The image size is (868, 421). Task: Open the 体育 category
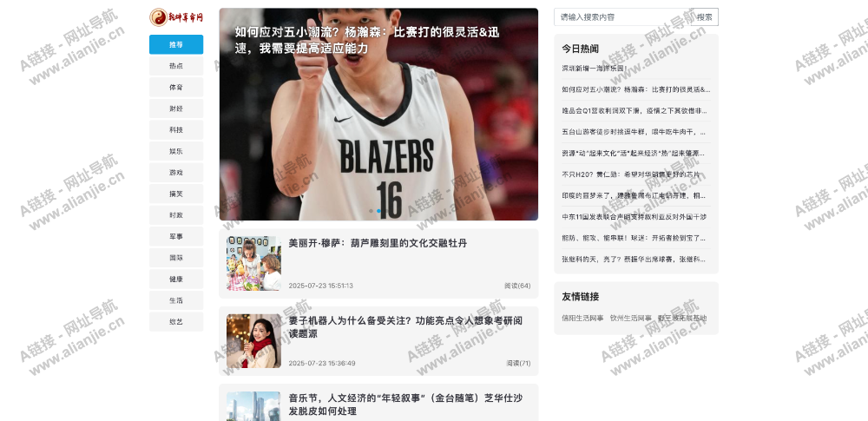176,88
